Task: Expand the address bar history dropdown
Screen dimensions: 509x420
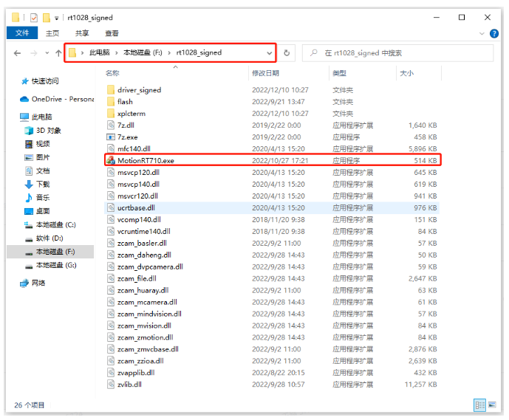Action: tap(269, 53)
